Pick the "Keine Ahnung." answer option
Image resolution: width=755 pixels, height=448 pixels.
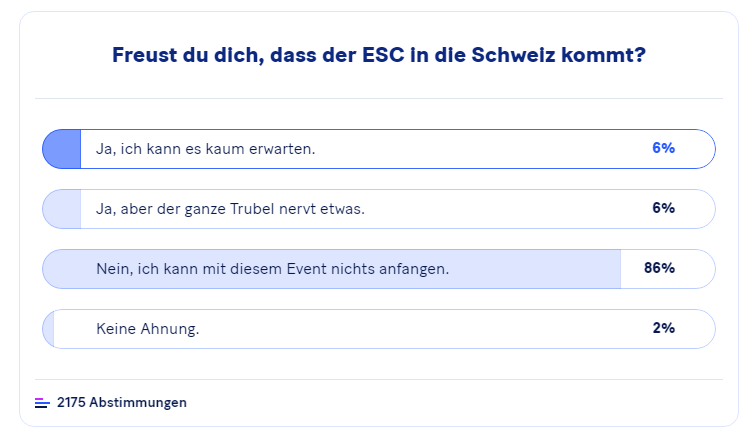(147, 329)
